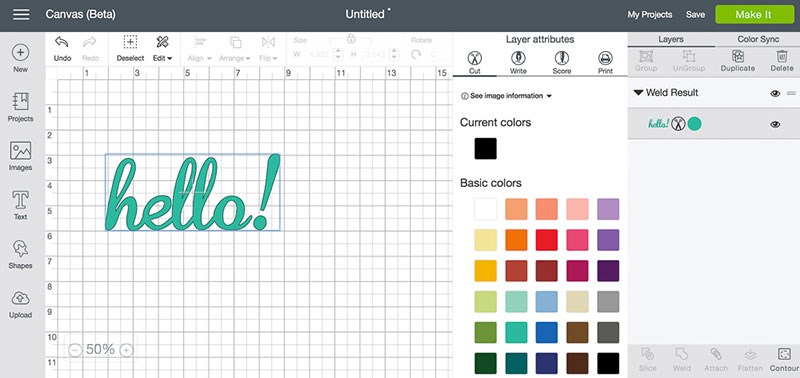Increase width with stepper arrow

[338, 51]
